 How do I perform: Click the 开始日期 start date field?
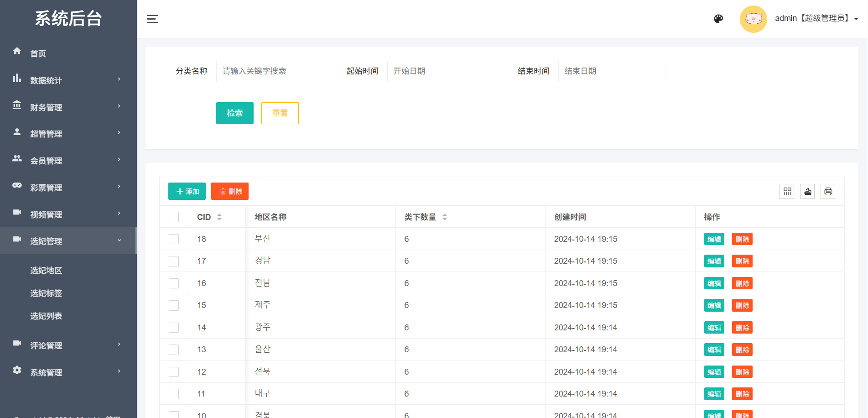(x=441, y=71)
